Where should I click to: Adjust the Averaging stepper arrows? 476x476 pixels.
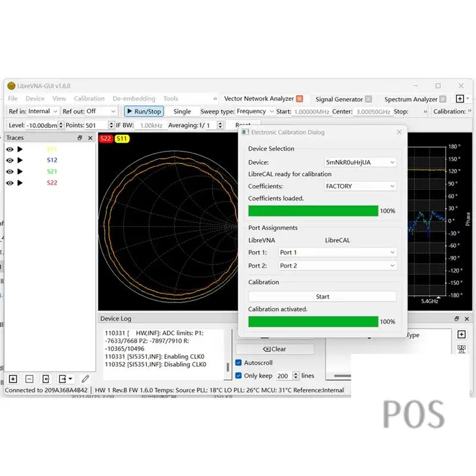click(220, 125)
